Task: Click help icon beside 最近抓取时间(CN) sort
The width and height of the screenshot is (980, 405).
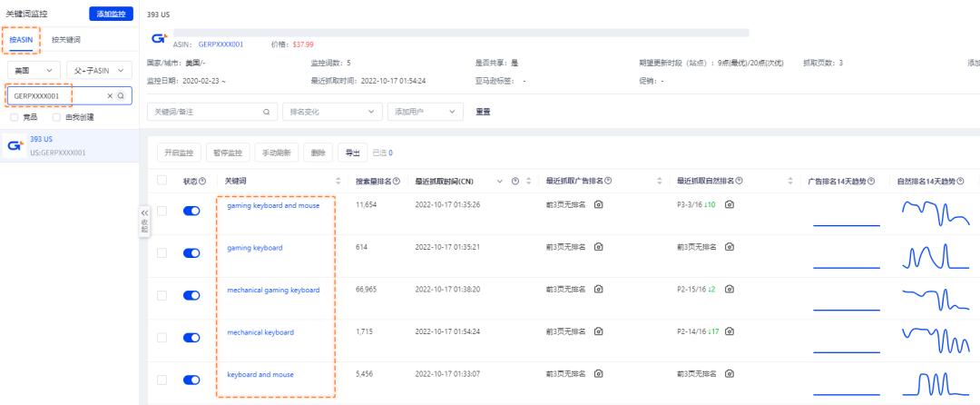Action: (x=515, y=182)
